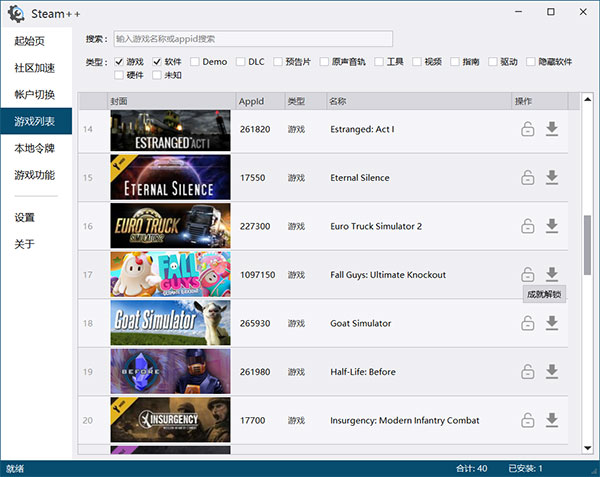Click download icon for Eternal Silence
The width and height of the screenshot is (600, 477).
(551, 178)
